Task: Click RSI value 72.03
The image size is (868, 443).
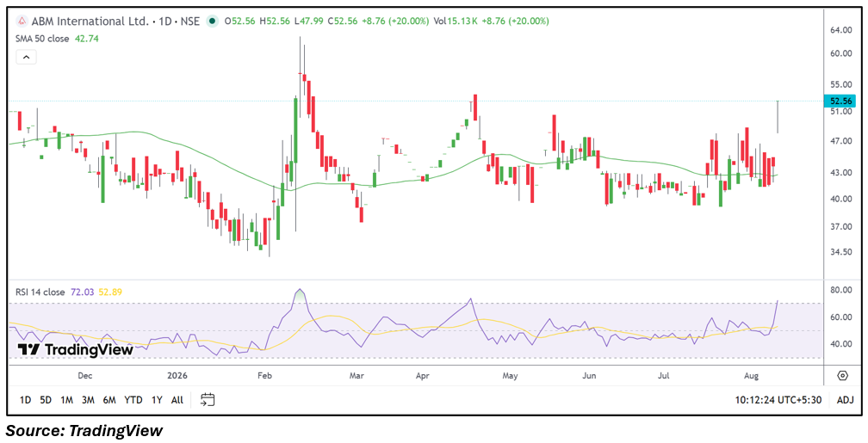Action: [83, 292]
